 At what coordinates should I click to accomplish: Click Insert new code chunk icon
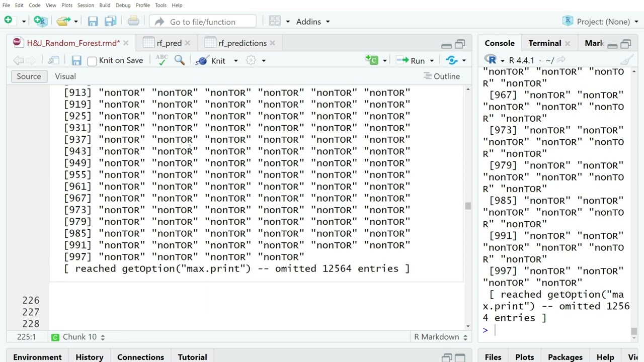(372, 60)
